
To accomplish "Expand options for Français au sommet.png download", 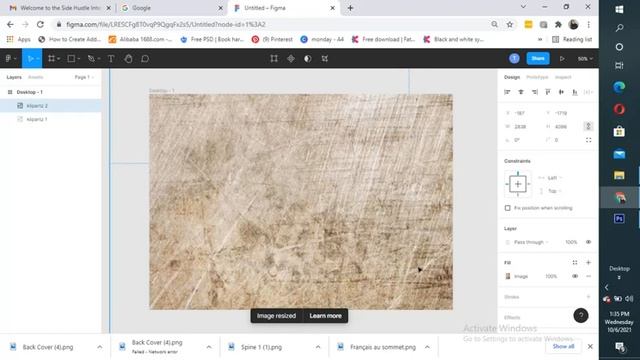I will click(427, 347).
